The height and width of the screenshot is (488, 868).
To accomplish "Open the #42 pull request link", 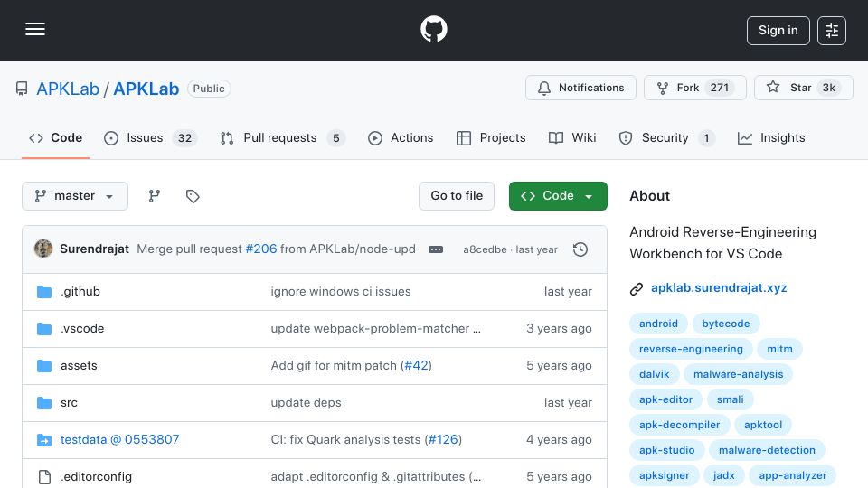I will pyautogui.click(x=416, y=366).
